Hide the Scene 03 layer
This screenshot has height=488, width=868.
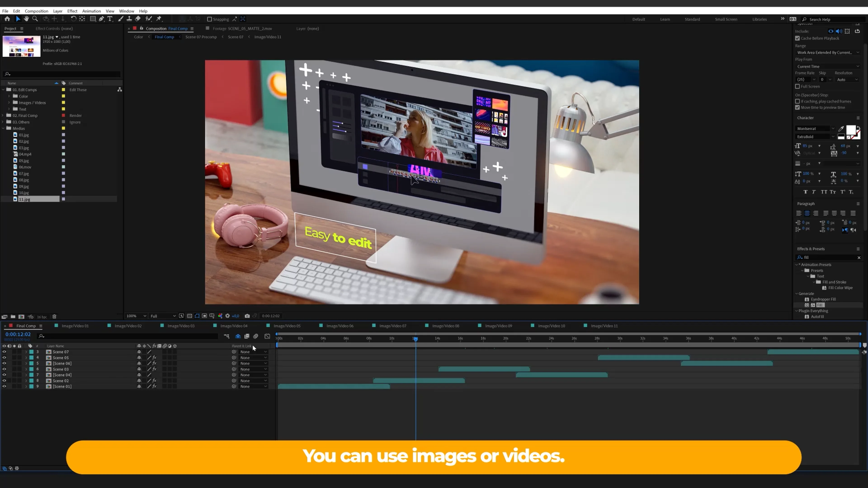click(4, 369)
